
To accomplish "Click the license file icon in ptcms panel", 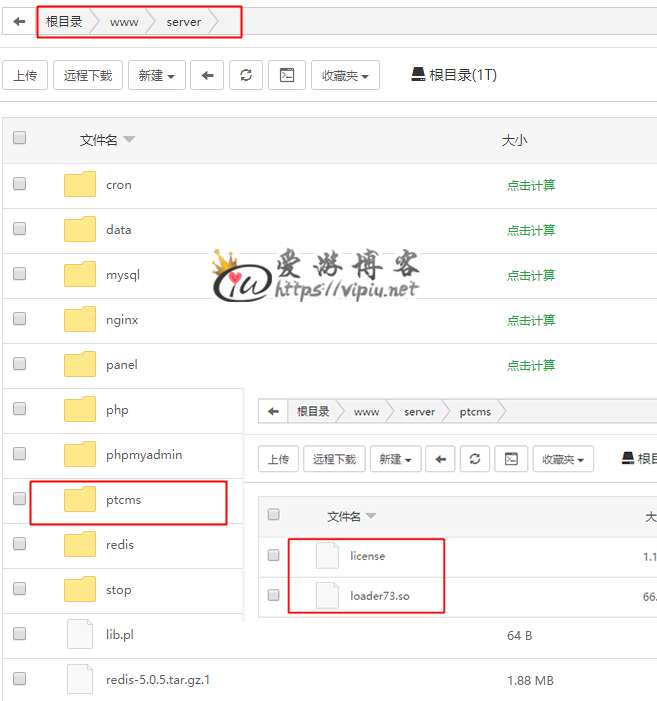I will pyautogui.click(x=327, y=555).
